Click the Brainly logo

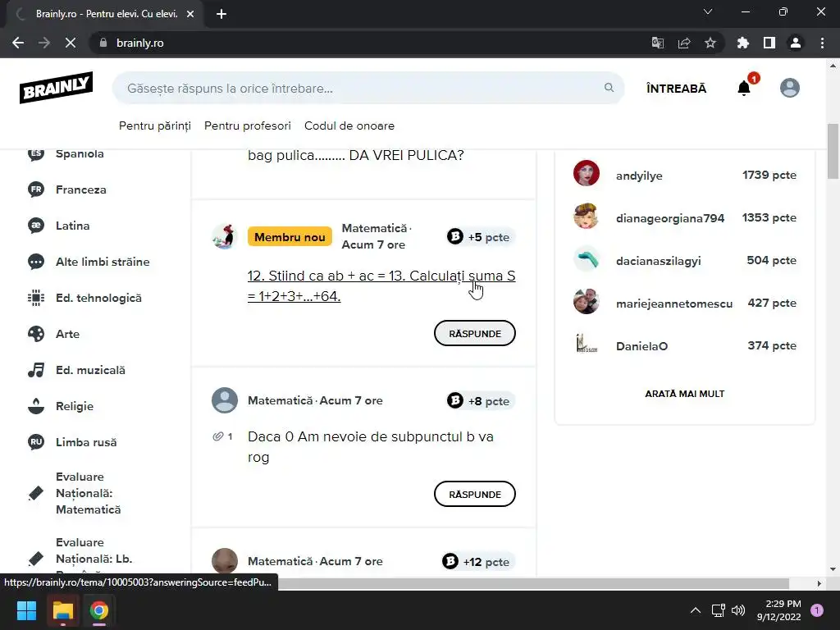point(57,87)
